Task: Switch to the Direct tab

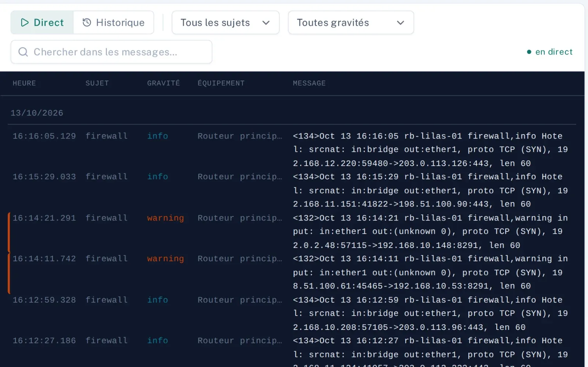Action: pyautogui.click(x=42, y=22)
